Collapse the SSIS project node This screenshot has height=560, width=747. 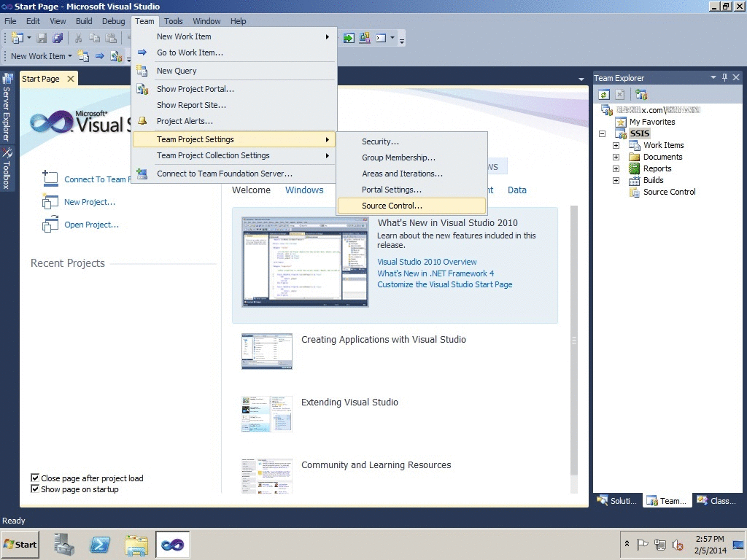602,134
